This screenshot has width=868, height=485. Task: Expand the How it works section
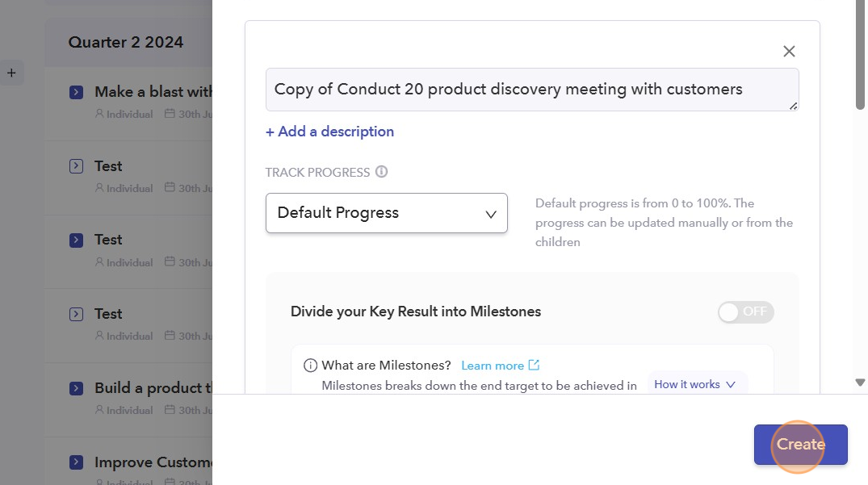695,385
